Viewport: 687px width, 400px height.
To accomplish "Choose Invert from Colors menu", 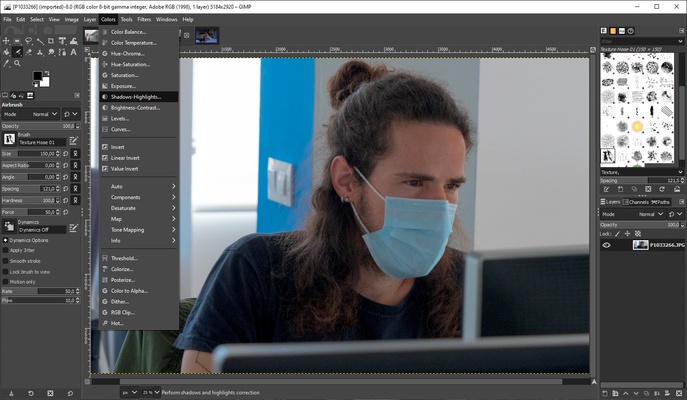I will coord(139,147).
